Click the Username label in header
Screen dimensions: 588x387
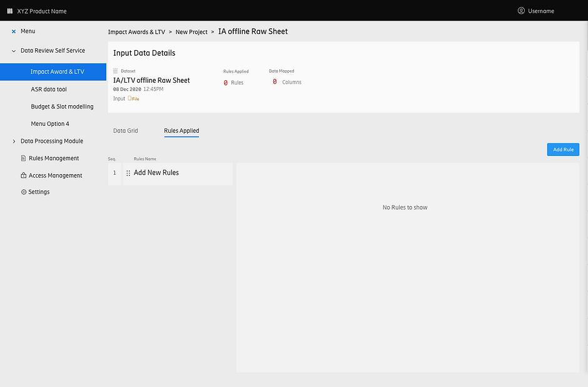point(541,11)
